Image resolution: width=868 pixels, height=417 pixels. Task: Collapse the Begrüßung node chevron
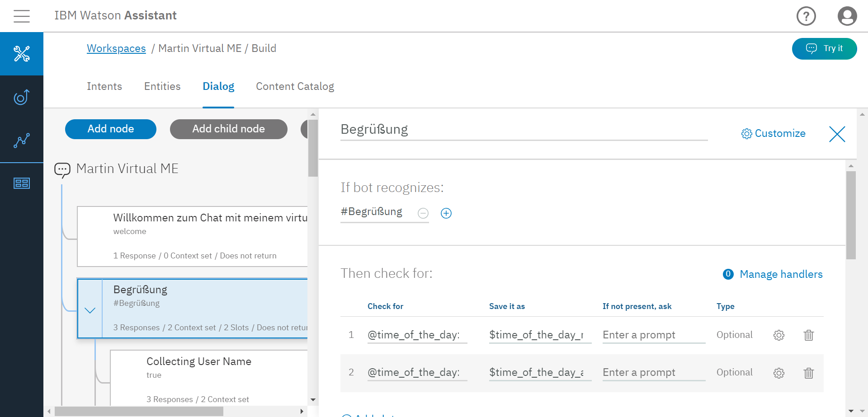[x=90, y=310]
